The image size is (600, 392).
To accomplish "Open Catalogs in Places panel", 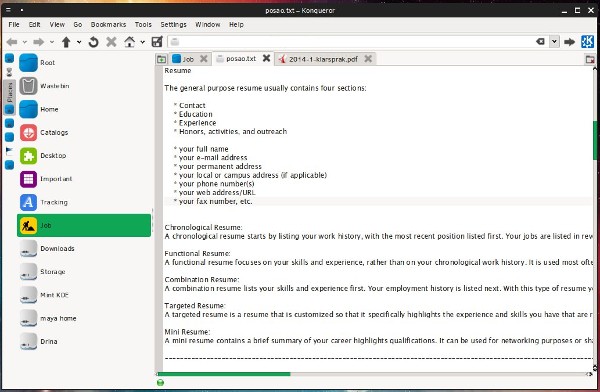I will point(84,132).
